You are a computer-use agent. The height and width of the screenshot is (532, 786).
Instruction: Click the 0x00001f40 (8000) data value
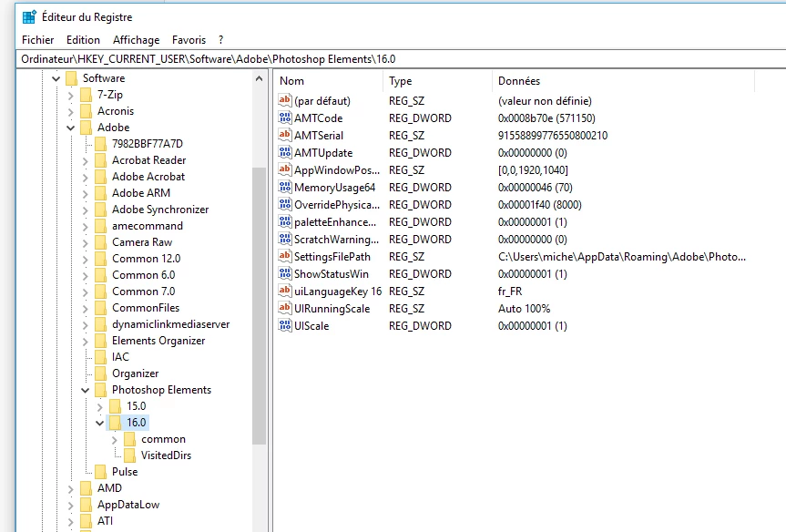(x=540, y=205)
